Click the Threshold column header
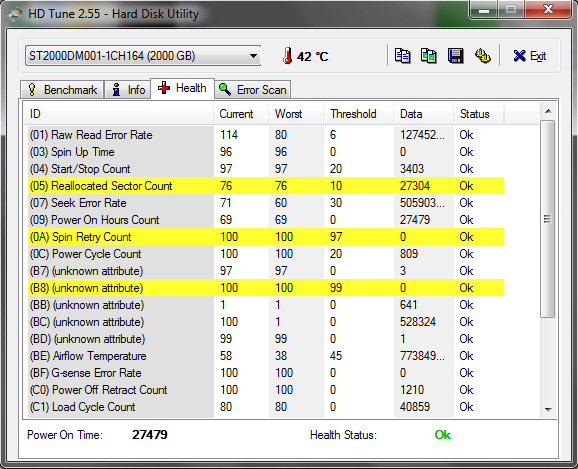 pos(359,114)
